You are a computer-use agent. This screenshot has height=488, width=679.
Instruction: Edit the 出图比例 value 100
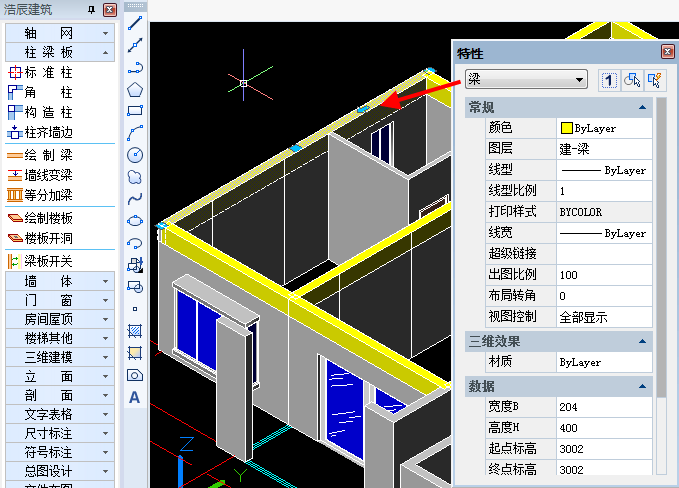(604, 275)
